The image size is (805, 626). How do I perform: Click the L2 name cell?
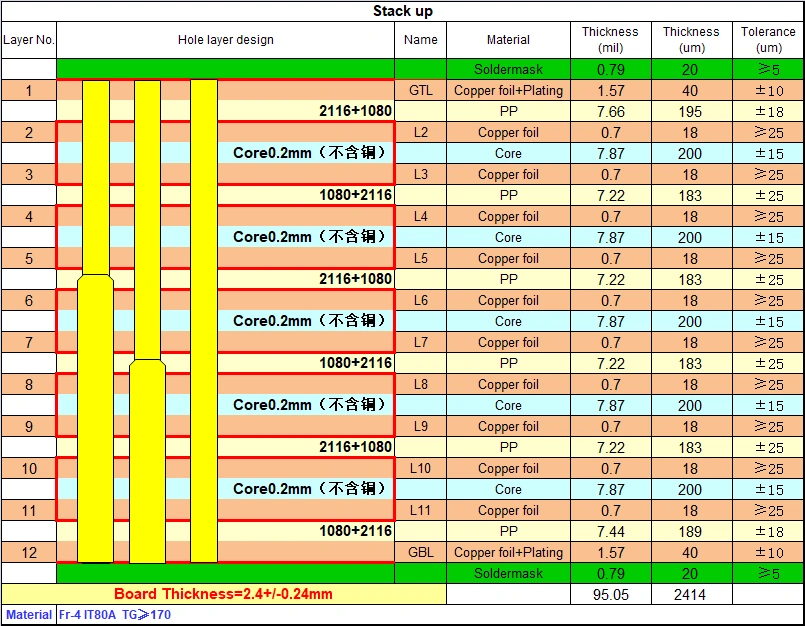pos(420,132)
